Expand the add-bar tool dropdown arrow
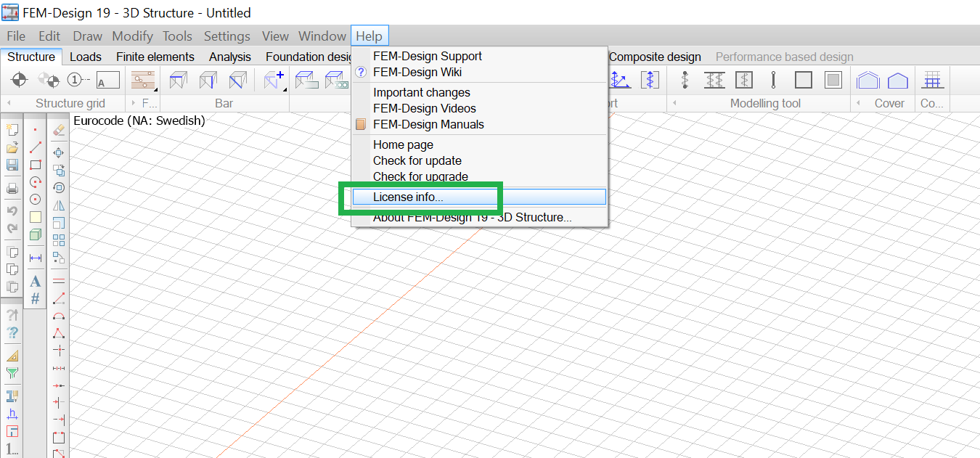Screen dimensions: 980x458 click(285, 89)
